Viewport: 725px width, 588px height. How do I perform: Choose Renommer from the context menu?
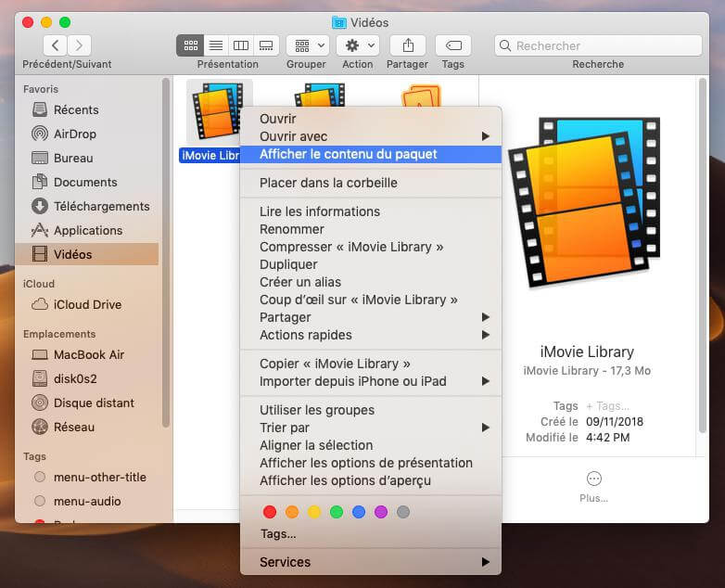pos(370,229)
